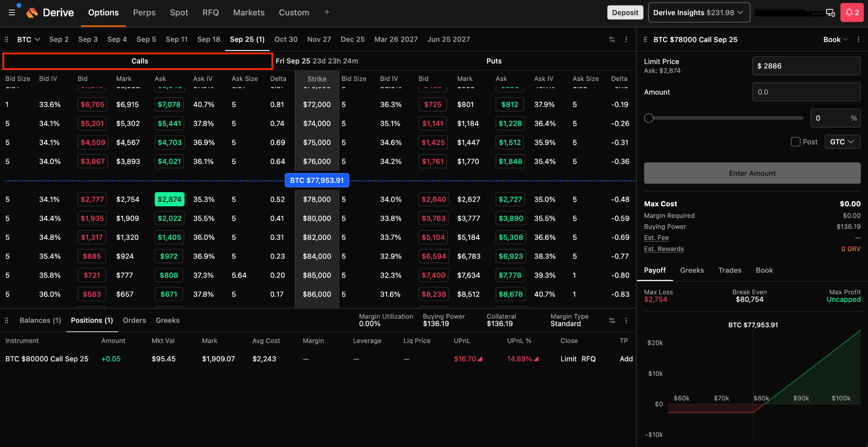Screen dimensions: 868x447
Task: Select the Oct 30 expiry tab
Action: point(286,39)
